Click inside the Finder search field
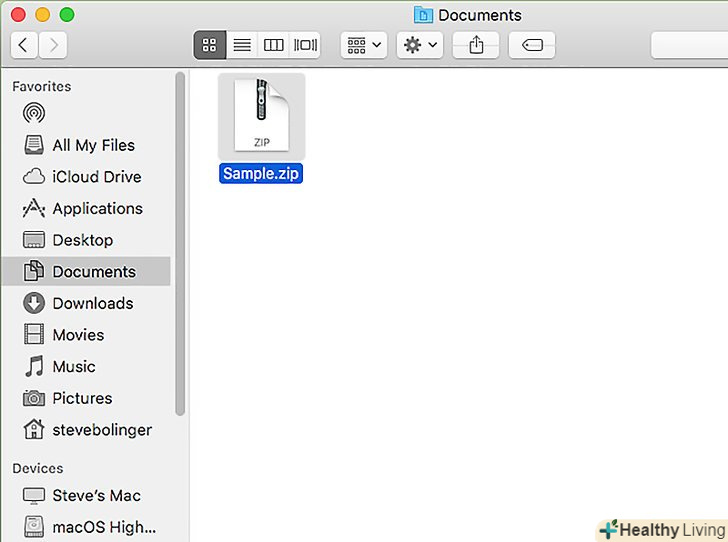This screenshot has height=542, width=728. pyautogui.click(x=690, y=45)
